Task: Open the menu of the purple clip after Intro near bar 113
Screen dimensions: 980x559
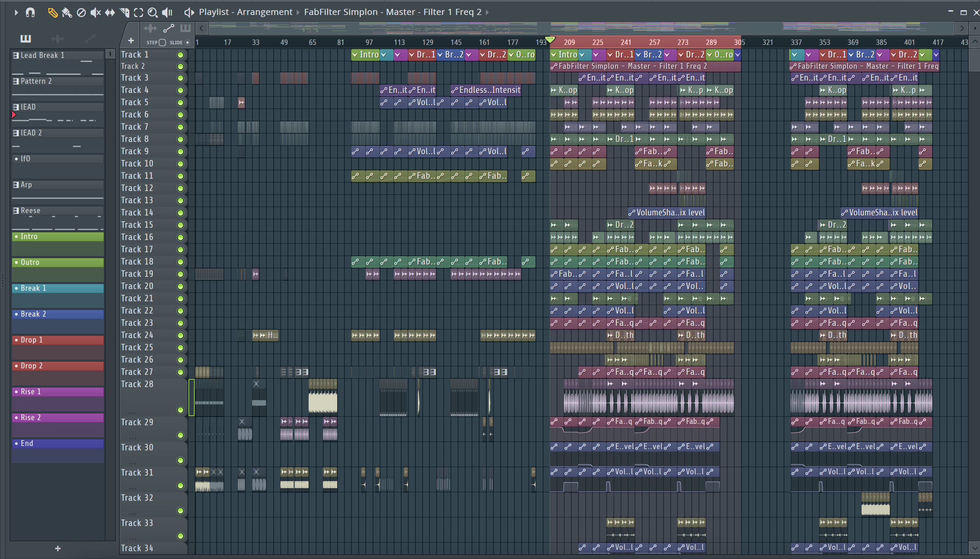Action: point(397,55)
